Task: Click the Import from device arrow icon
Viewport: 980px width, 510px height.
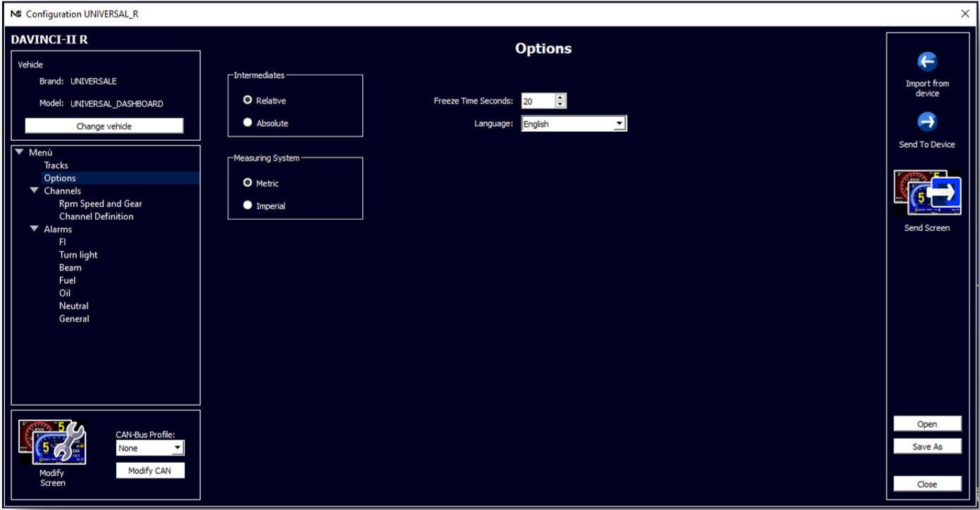Action: [x=927, y=62]
